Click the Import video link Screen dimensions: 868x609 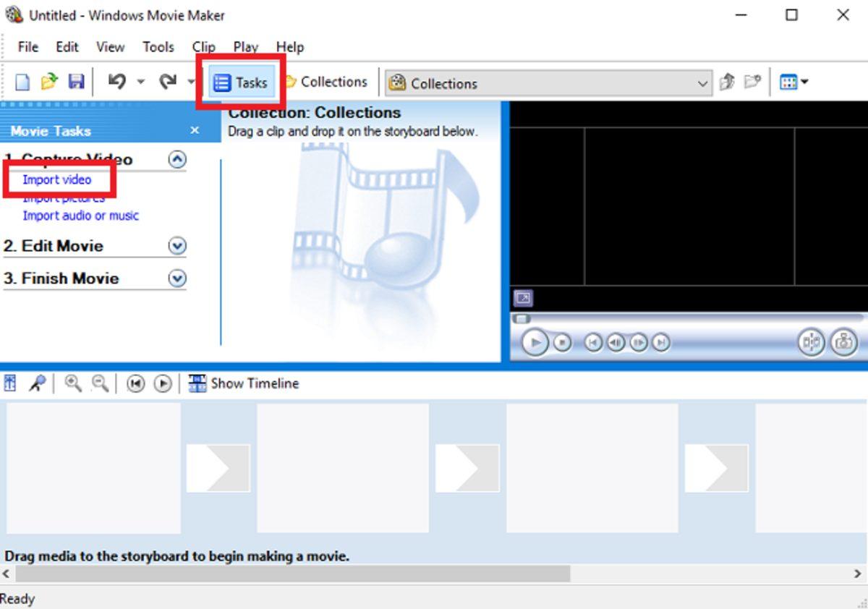click(57, 179)
